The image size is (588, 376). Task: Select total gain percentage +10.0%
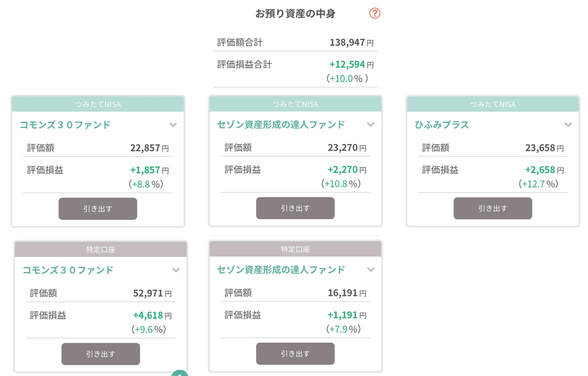coord(347,78)
